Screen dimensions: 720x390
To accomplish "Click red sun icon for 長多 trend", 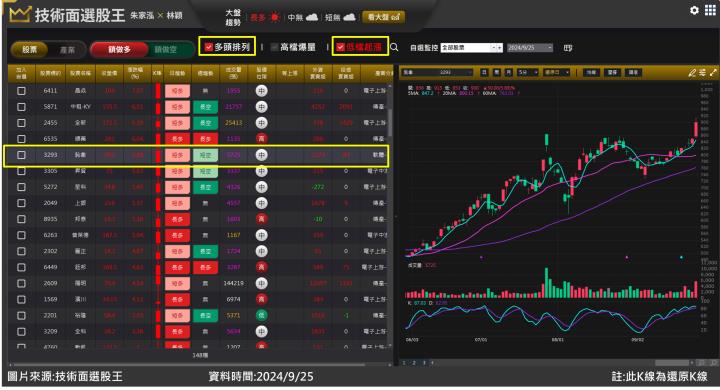I will (x=275, y=17).
